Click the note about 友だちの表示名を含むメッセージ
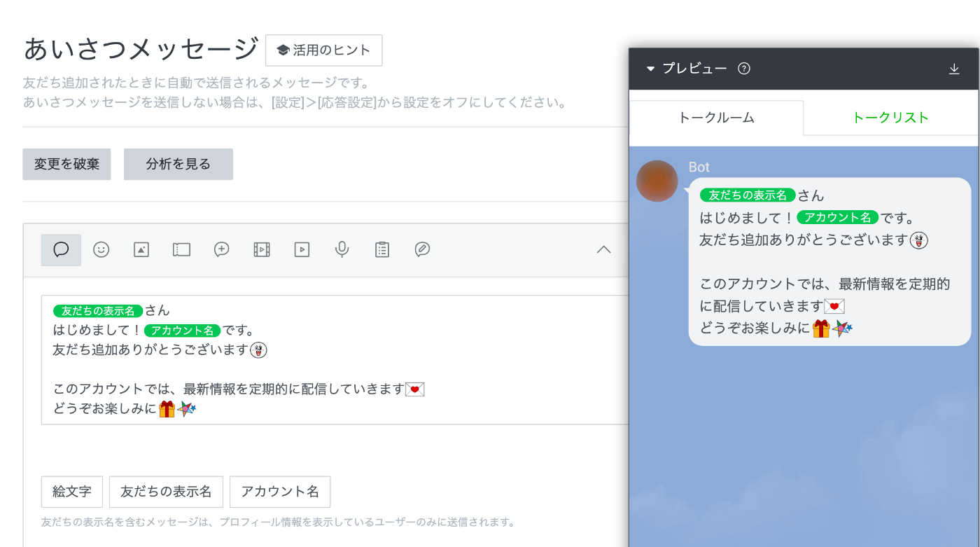The image size is (980, 547). pos(279,522)
